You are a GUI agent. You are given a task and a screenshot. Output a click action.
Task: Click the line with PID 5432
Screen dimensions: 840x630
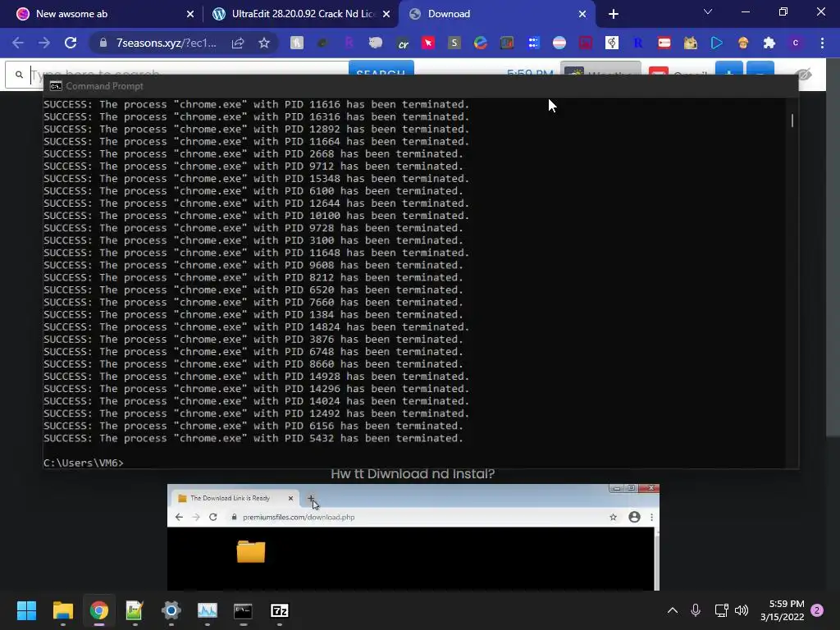click(x=253, y=438)
